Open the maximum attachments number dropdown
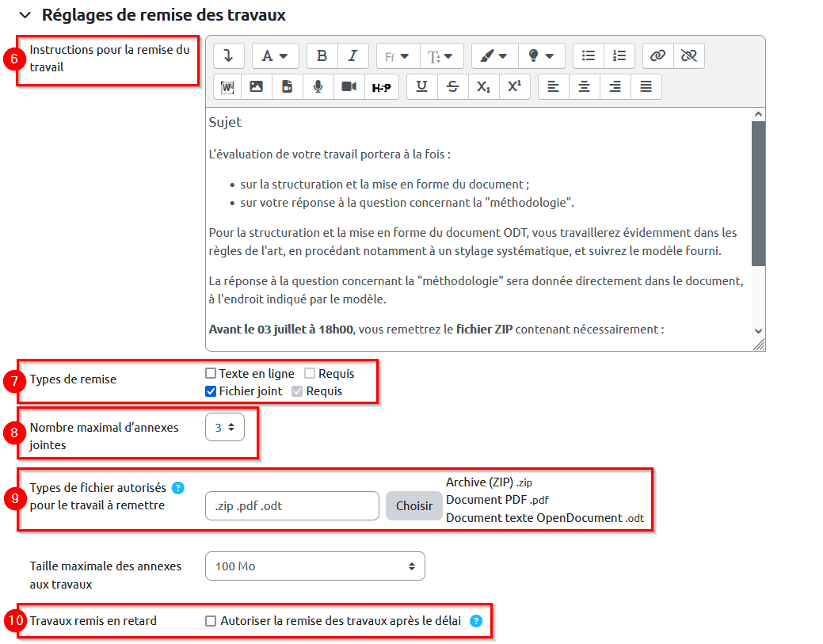Screen dimensions: 823x644 point(224,427)
